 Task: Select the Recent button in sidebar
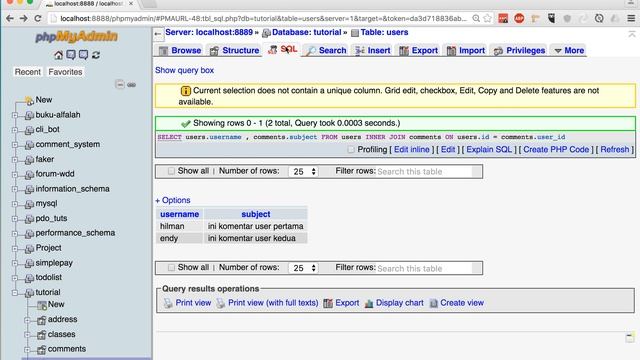tap(28, 72)
